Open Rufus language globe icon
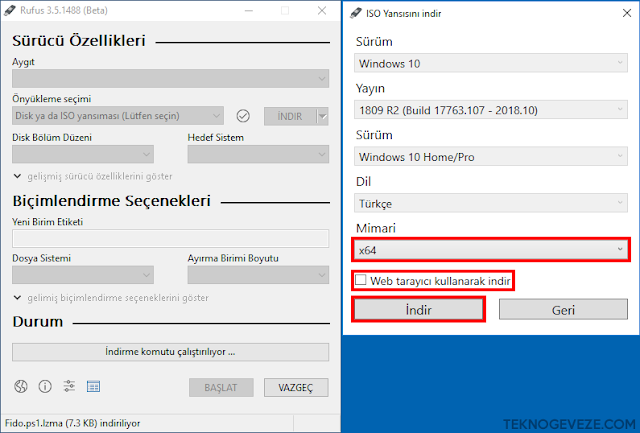640x433 pixels. [x=21, y=386]
